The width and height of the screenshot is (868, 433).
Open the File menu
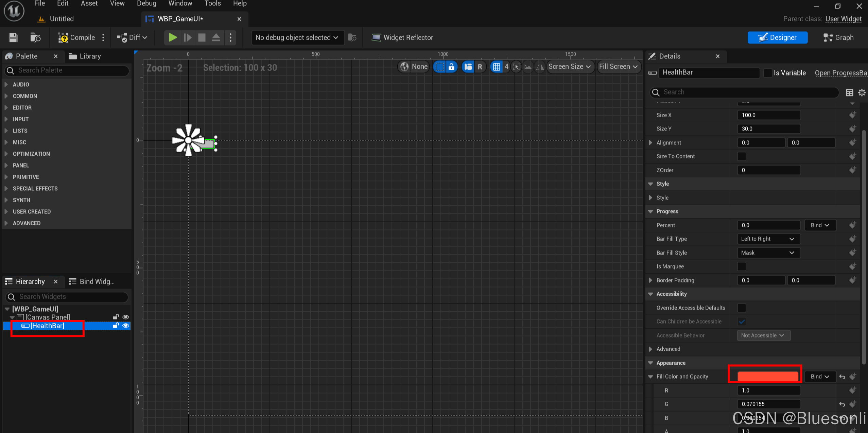(39, 3)
